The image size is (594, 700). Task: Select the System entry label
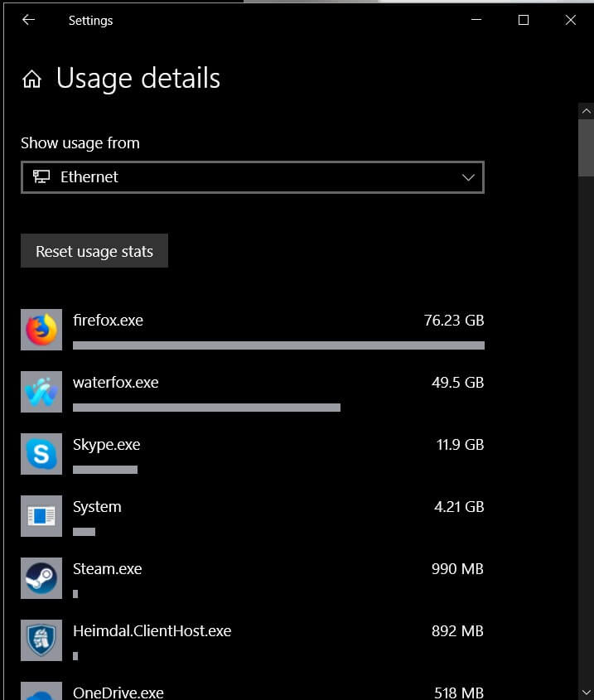97,507
